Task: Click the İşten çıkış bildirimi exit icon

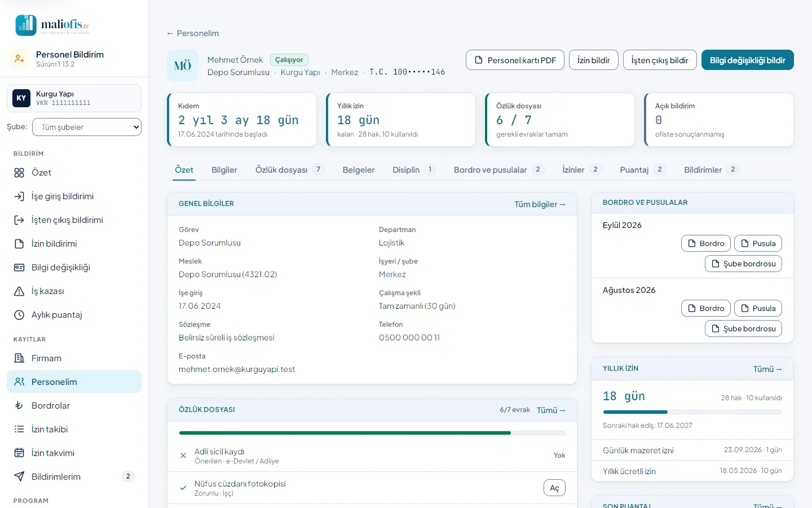Action: (x=19, y=220)
